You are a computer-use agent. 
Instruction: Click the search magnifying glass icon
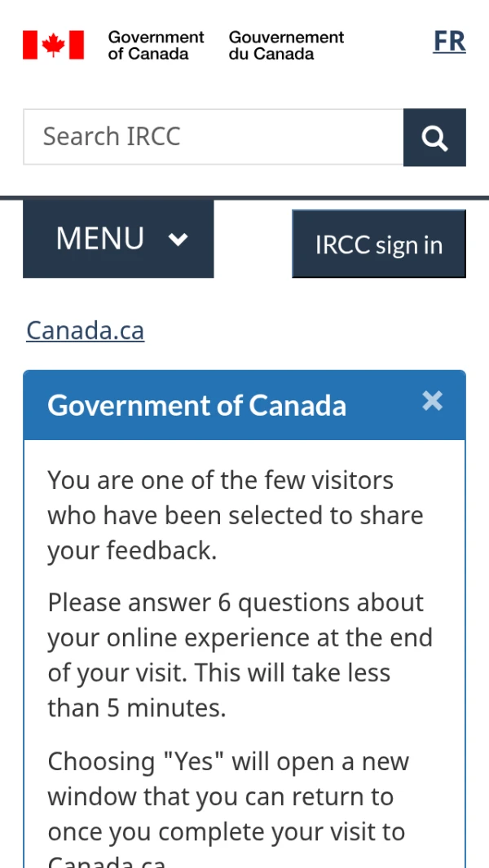[434, 138]
